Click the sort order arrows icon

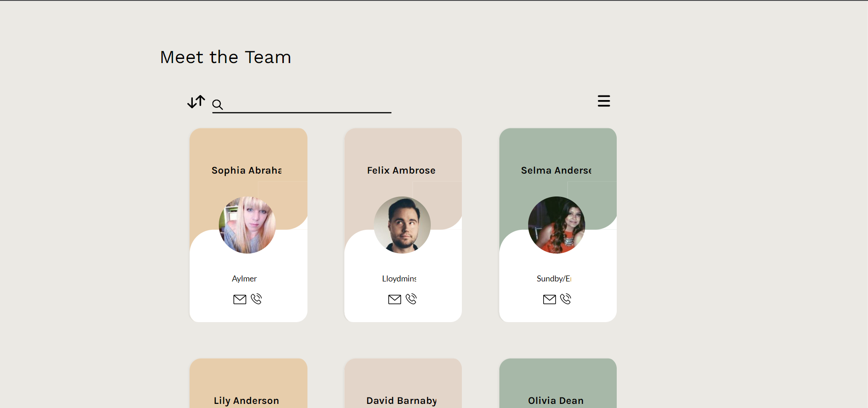196,101
